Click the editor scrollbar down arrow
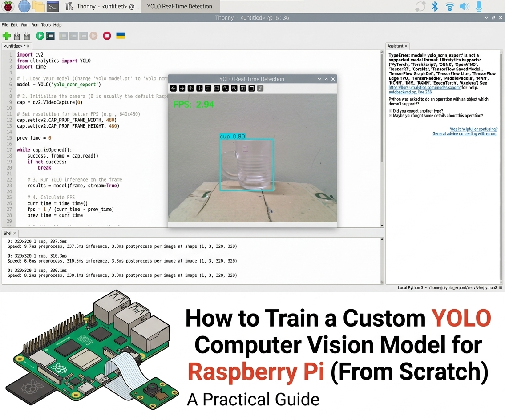 (382, 226)
